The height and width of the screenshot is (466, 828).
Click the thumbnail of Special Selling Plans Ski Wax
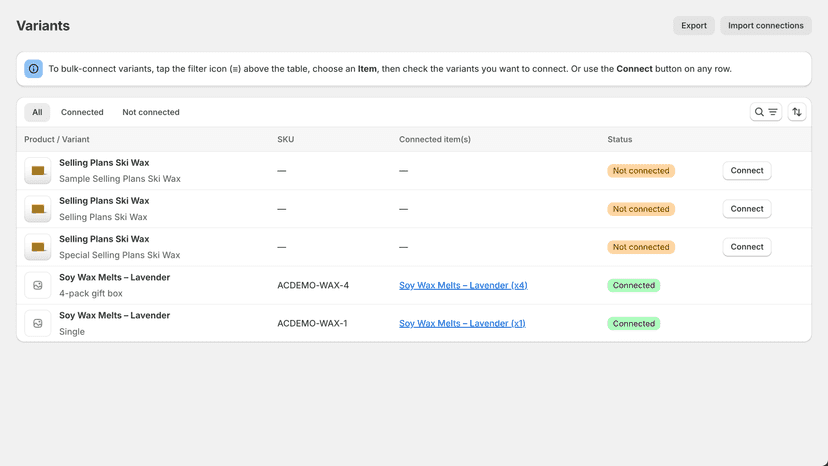(37, 247)
